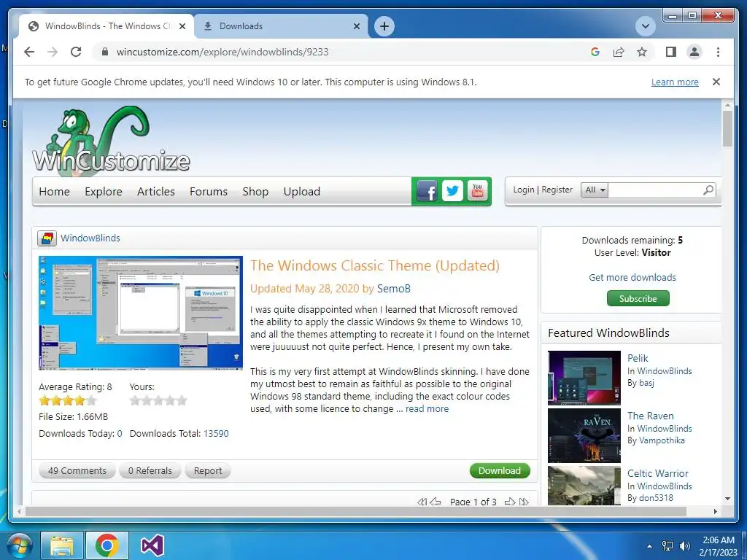Open File Explorer from the taskbar
747x560 pixels.
[62, 546]
